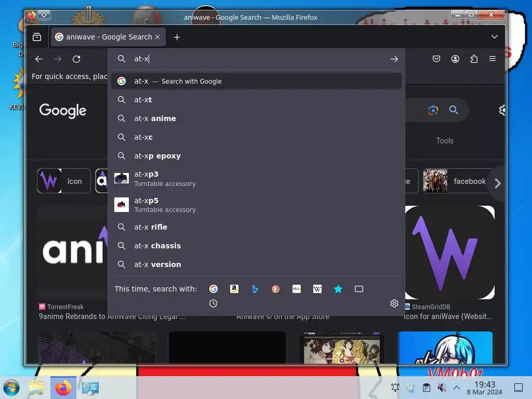Viewport: 532px width, 399px height.
Task: Close the aniwave Google Search tab
Action: (x=157, y=37)
